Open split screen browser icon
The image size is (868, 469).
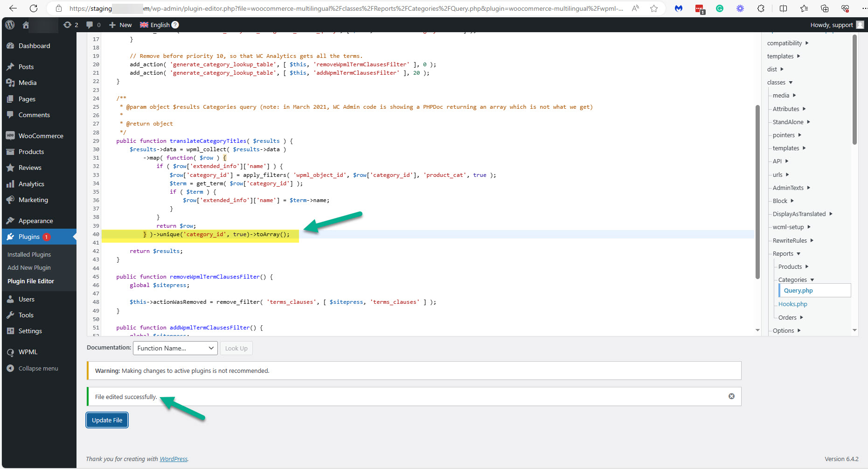[783, 8]
